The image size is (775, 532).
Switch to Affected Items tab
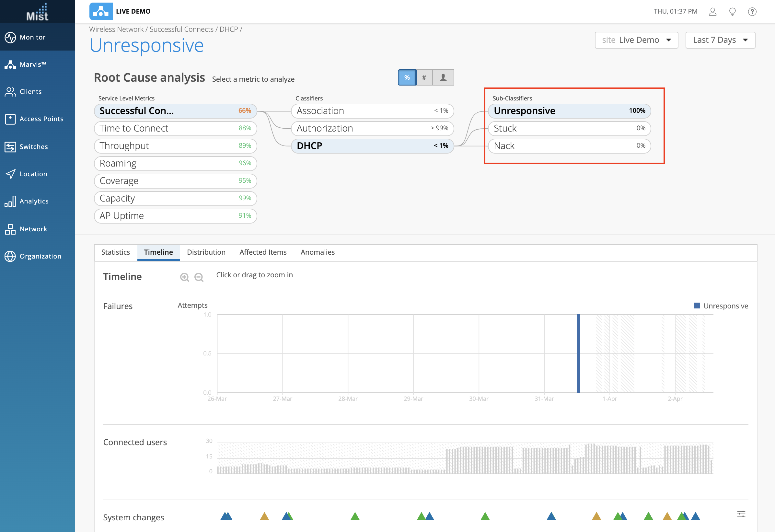tap(263, 252)
